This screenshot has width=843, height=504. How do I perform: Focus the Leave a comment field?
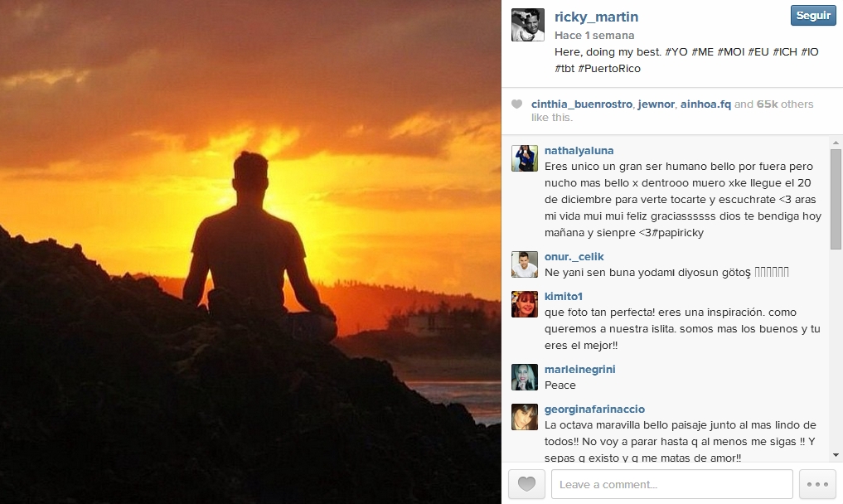(671, 484)
